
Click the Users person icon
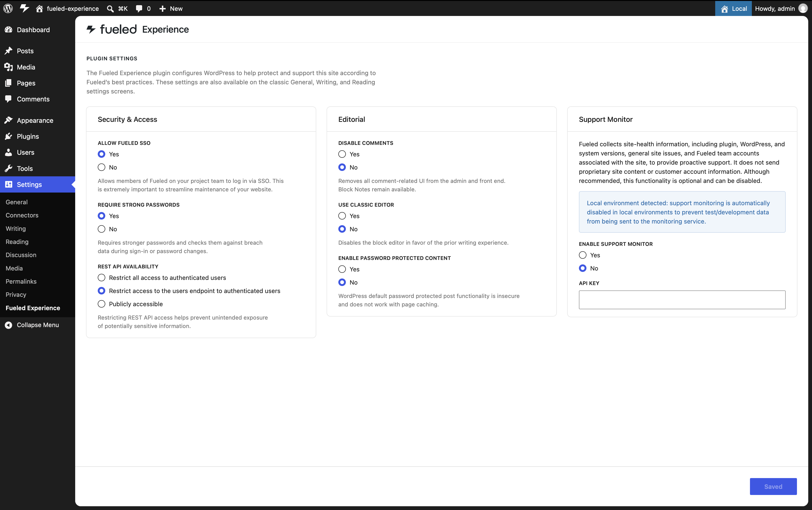(9, 152)
